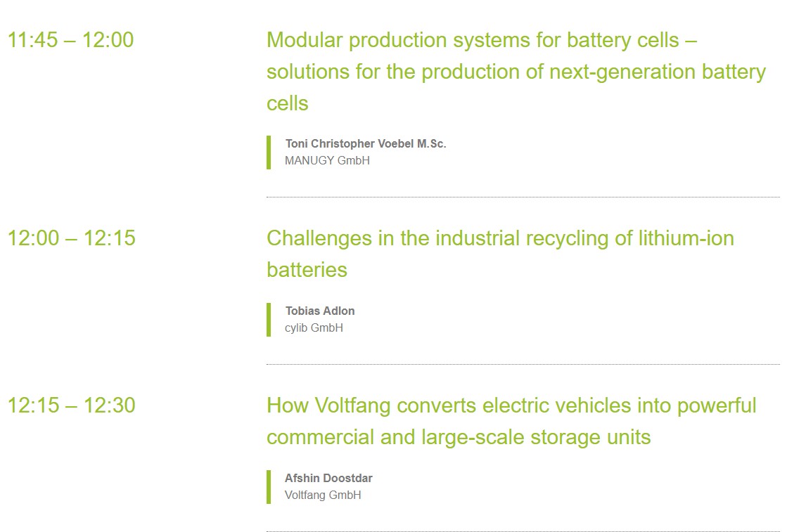This screenshot has width=806, height=532.
Task: Select speaker Afshin Doostdar
Action: (328, 478)
